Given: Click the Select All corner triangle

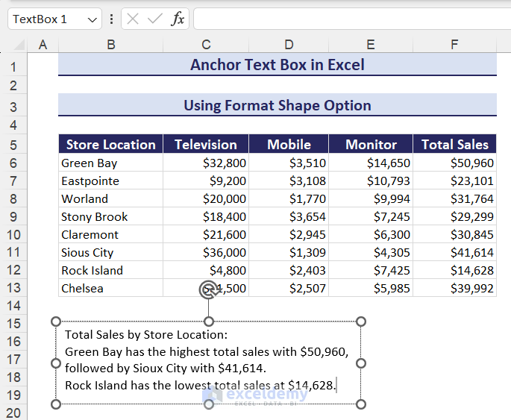Looking at the screenshot, I should pyautogui.click(x=19, y=44).
